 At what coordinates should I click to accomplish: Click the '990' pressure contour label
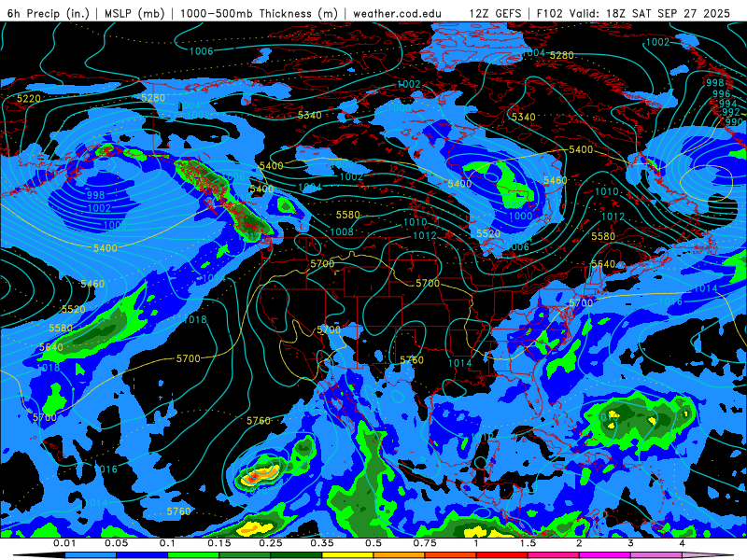point(734,121)
